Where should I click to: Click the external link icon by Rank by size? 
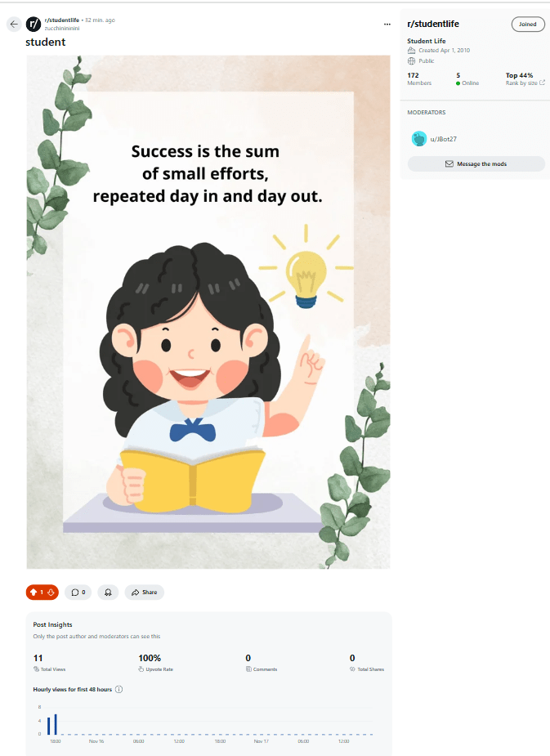pyautogui.click(x=543, y=83)
